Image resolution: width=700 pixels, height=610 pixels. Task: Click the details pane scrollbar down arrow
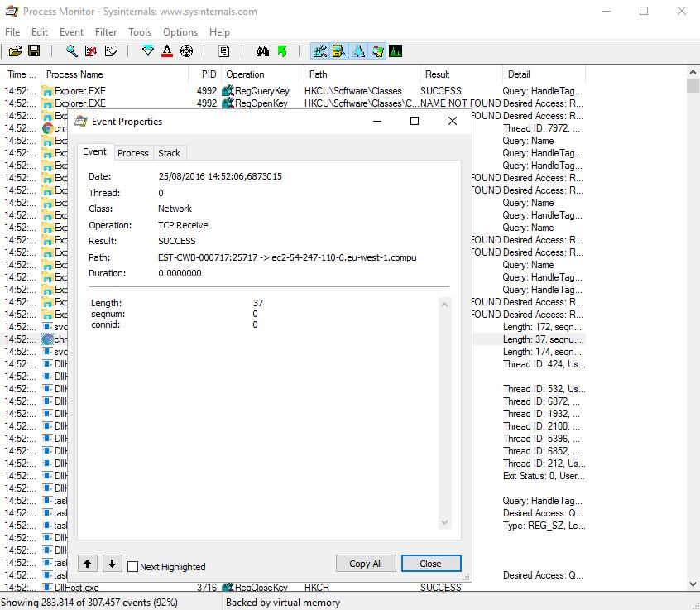(444, 522)
